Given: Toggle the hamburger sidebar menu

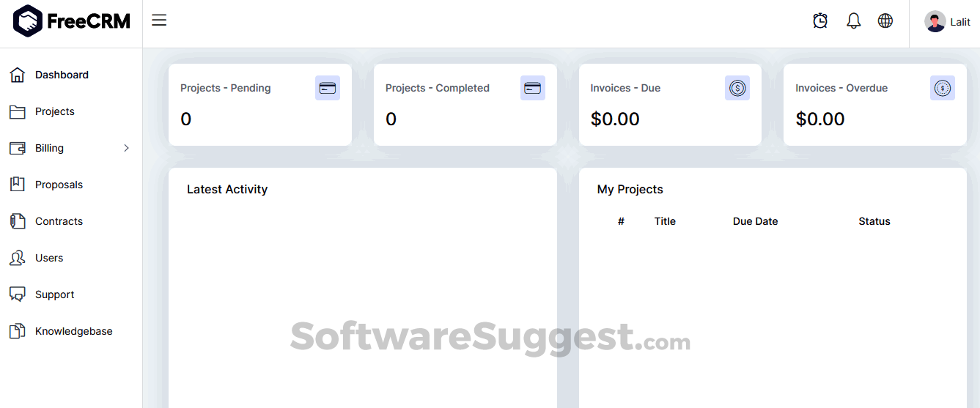Looking at the screenshot, I should click(159, 21).
